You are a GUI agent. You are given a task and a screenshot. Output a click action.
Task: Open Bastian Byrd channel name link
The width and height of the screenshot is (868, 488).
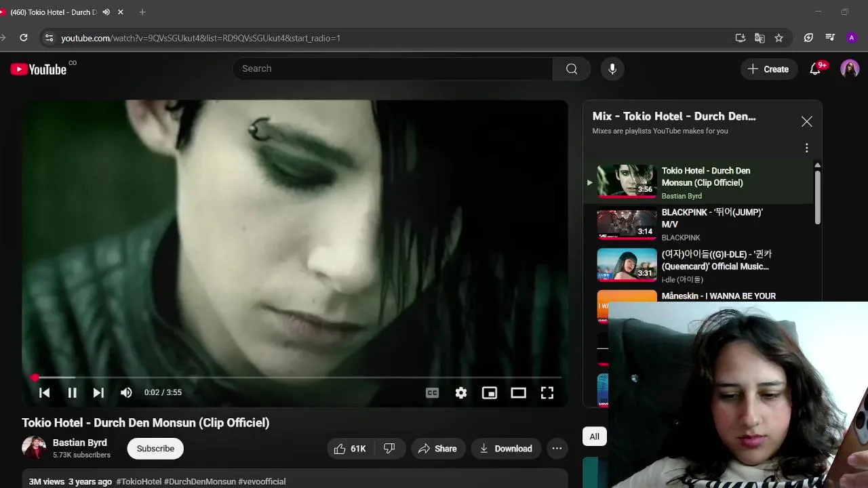[80, 443]
